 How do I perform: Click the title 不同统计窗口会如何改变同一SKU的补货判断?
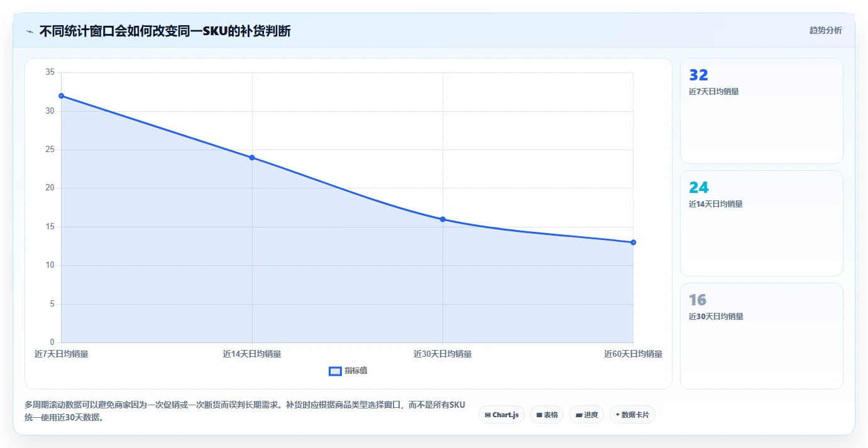coord(165,31)
